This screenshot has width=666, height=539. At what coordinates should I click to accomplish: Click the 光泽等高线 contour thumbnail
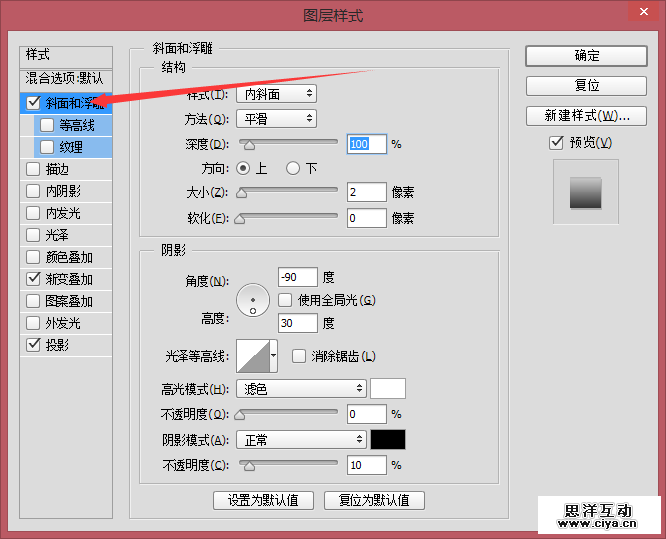tap(254, 356)
